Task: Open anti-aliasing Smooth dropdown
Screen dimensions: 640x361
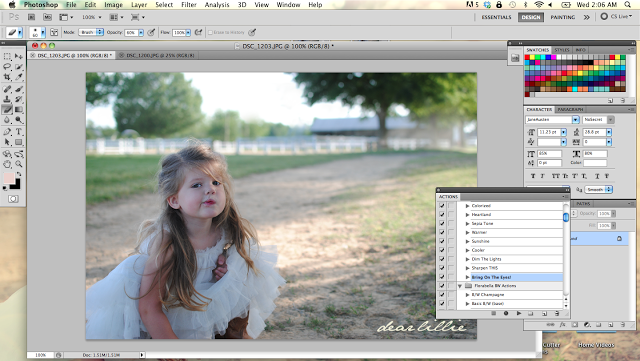Action: click(599, 189)
